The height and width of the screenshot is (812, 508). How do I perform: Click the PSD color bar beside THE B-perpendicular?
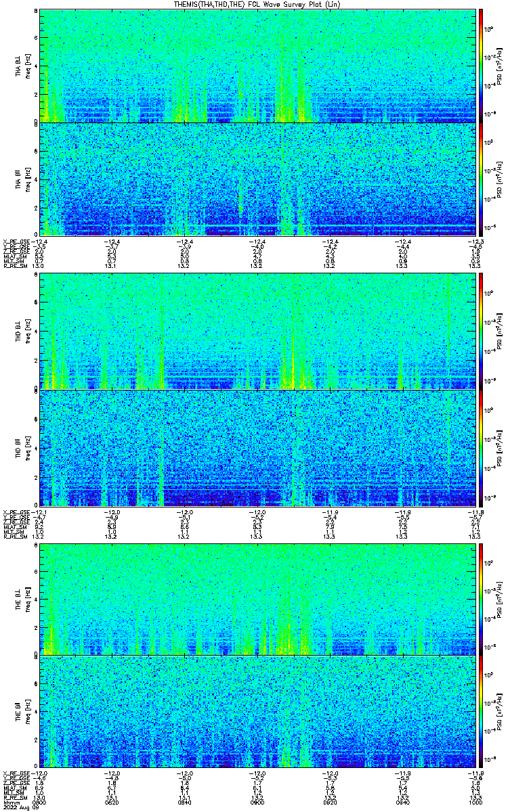(482, 600)
